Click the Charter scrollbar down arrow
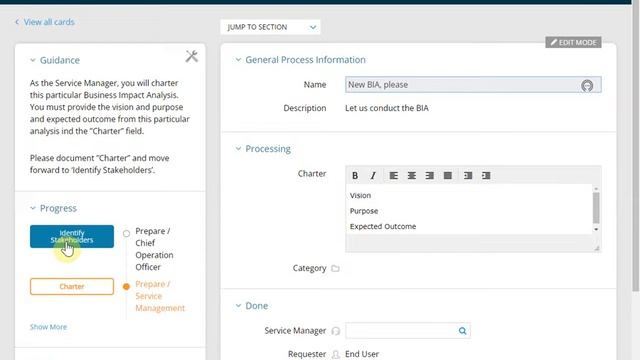Screen dimensions: 640x360 click(596, 229)
